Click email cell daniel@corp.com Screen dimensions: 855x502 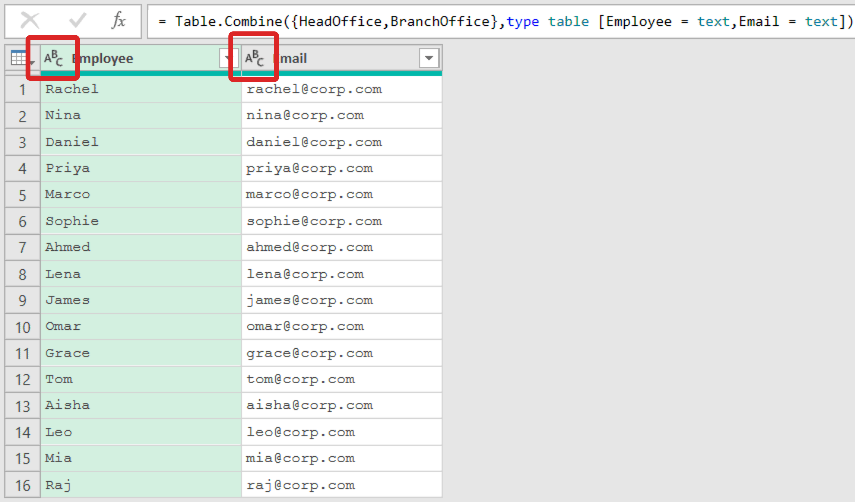pos(341,142)
